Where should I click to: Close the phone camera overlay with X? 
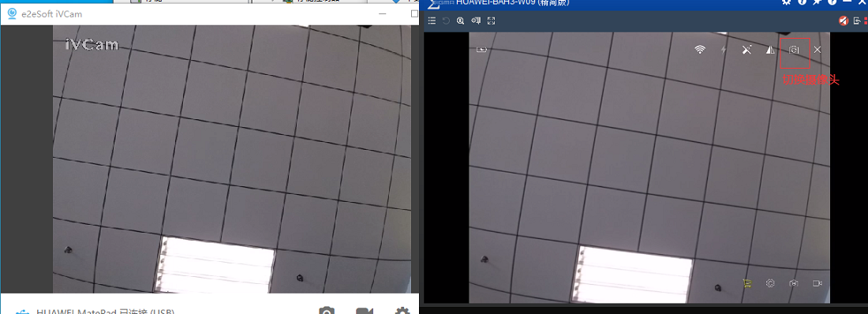pos(817,50)
